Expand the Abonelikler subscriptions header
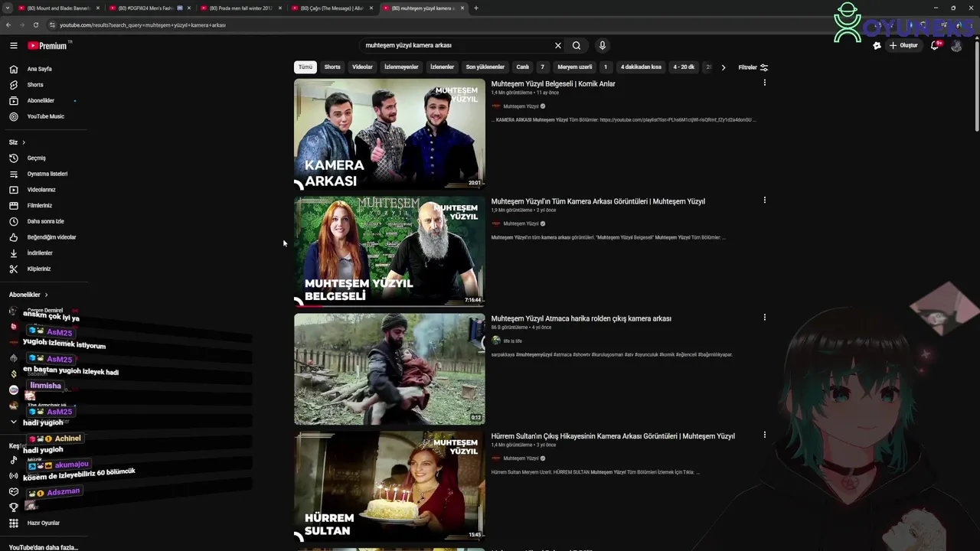 28,295
